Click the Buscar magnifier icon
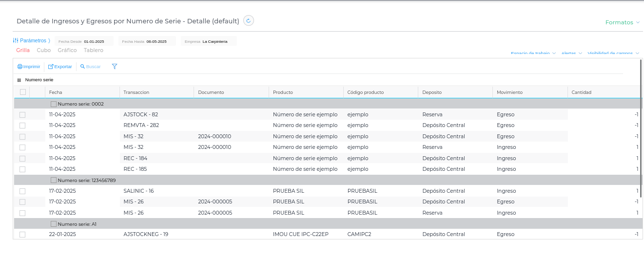 click(x=83, y=67)
